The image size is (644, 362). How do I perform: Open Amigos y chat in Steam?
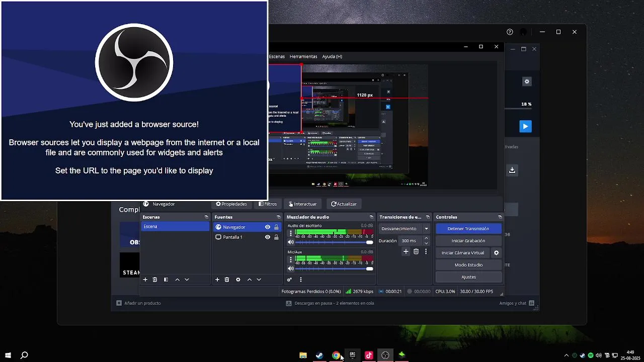point(517,303)
